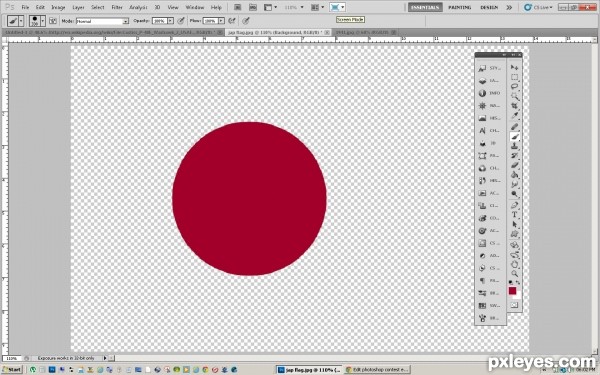Select the Eraser tool
Image resolution: width=600 pixels, height=375 pixels.
point(514,165)
